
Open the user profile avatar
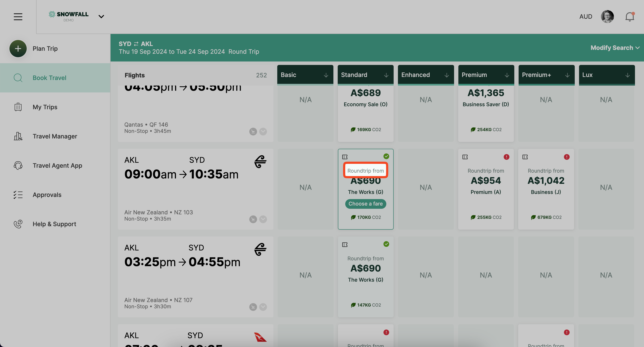point(607,17)
